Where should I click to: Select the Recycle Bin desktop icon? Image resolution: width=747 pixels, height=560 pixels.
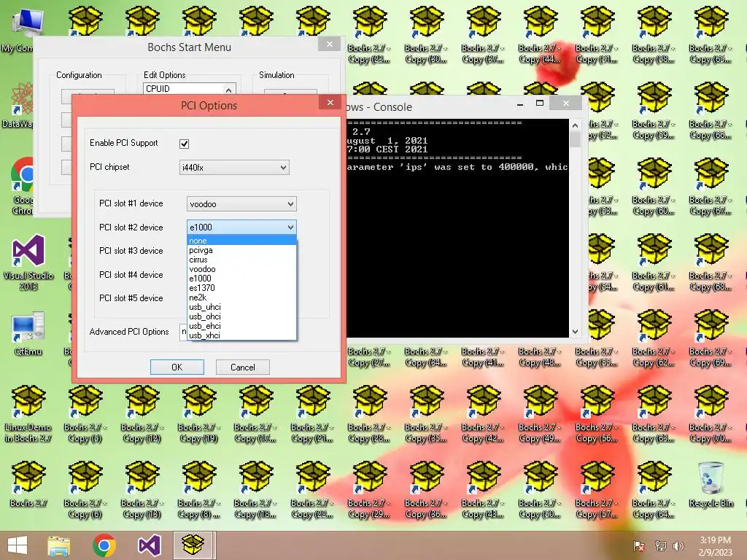tap(711, 485)
